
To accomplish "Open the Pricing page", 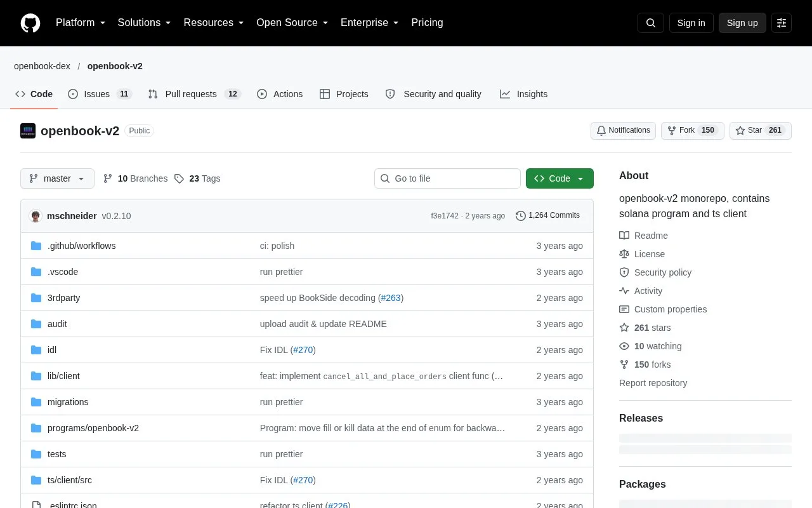I will pyautogui.click(x=427, y=23).
